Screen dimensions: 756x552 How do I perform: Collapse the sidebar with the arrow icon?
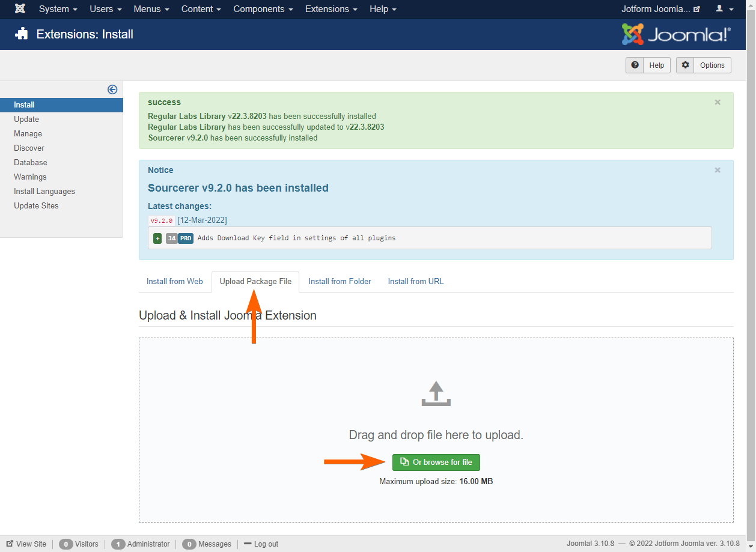pyautogui.click(x=112, y=89)
